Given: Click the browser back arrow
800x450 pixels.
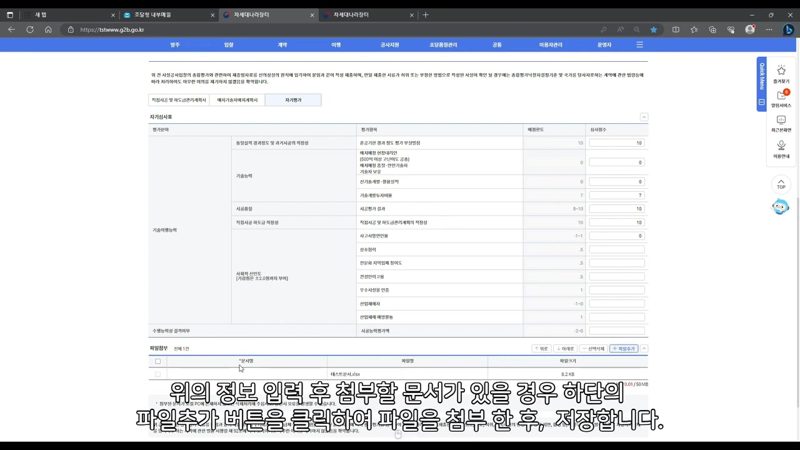Looking at the screenshot, I should click(x=11, y=30).
